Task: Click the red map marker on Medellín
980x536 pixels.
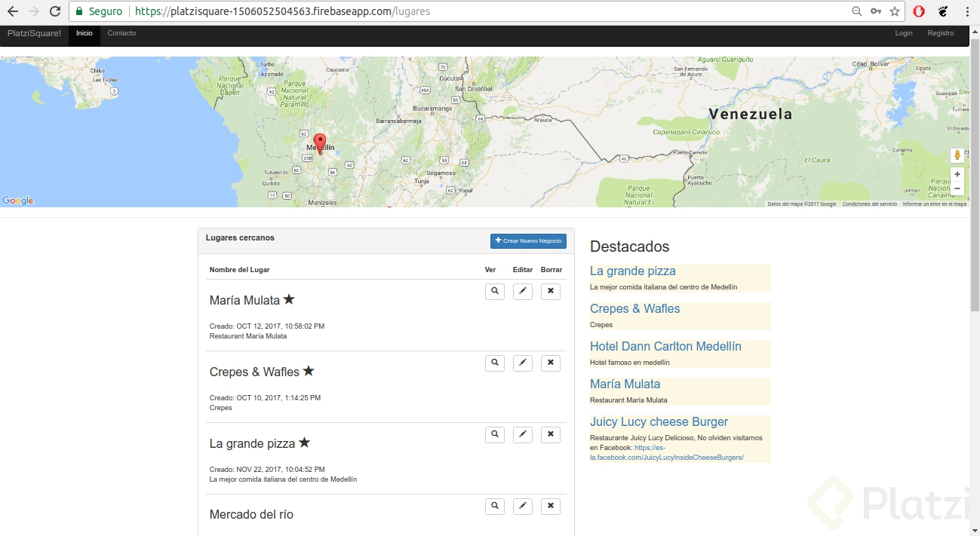Action: pyautogui.click(x=320, y=143)
